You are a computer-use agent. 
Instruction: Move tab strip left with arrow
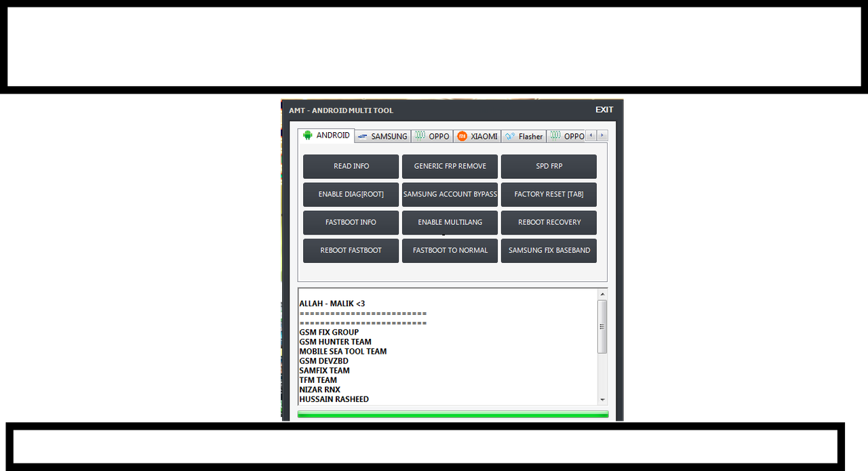coord(591,136)
